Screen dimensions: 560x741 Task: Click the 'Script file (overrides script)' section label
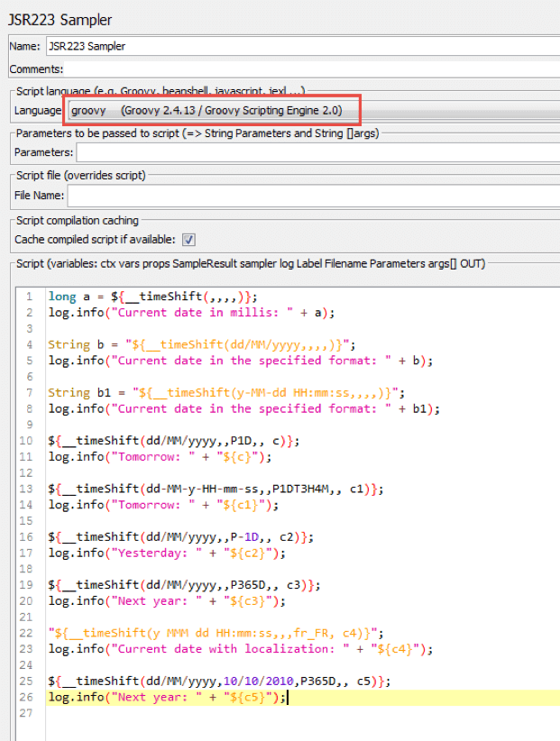81,175
